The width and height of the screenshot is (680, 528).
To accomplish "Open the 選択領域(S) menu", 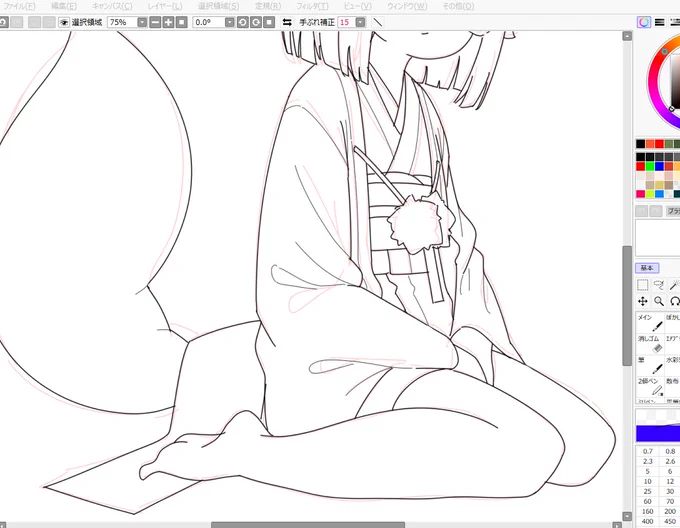I will pyautogui.click(x=218, y=6).
